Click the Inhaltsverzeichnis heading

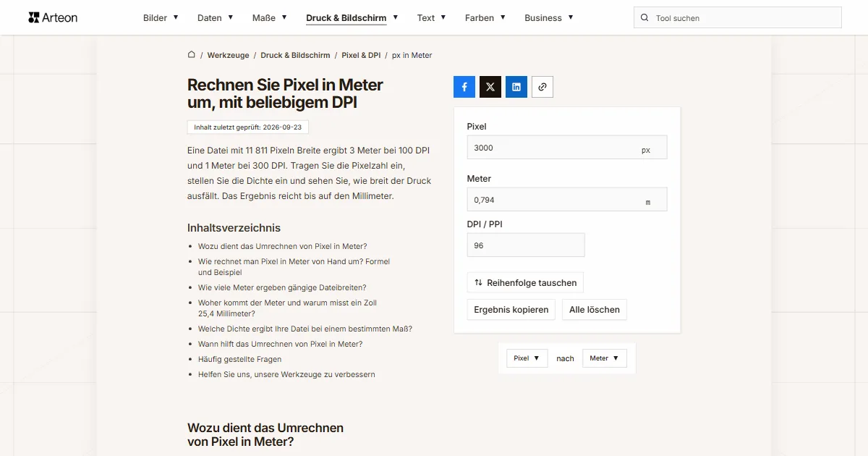pos(234,227)
